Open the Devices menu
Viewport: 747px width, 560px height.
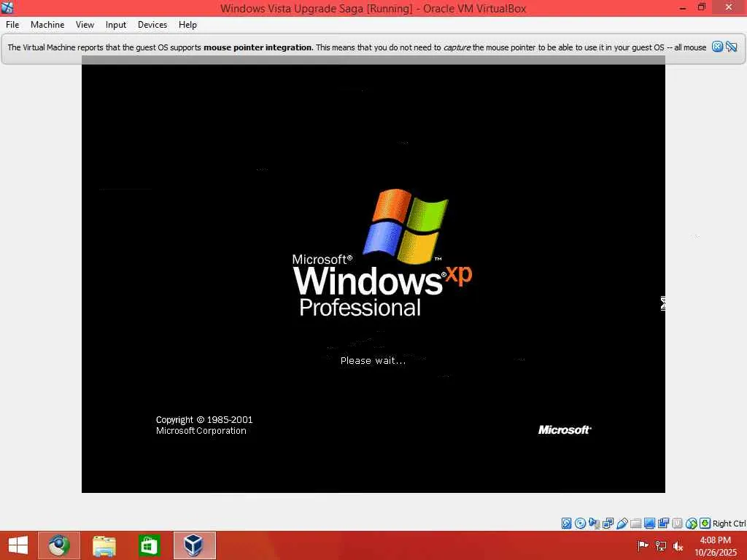[152, 25]
